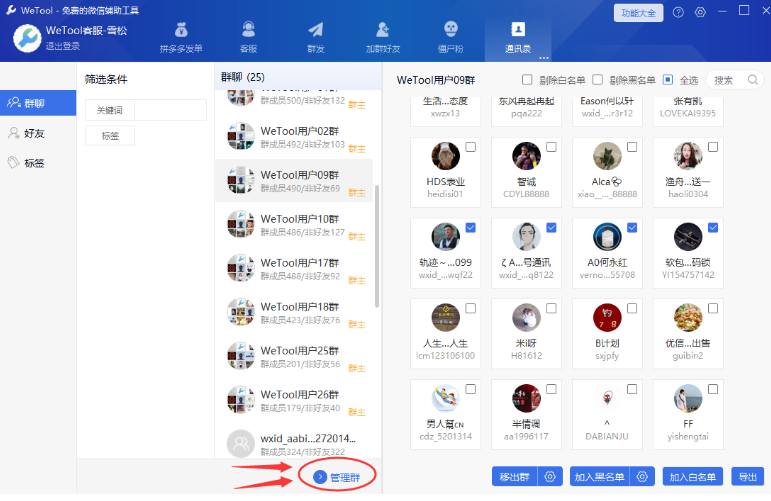The width and height of the screenshot is (771, 501).
Task: Click avatar of member wxid_...q8122
Action: [x=526, y=236]
